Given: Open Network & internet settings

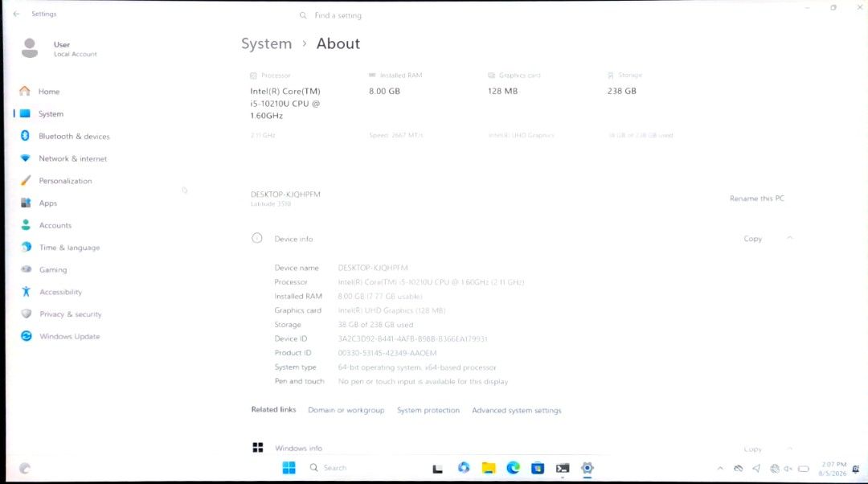Looking at the screenshot, I should pyautogui.click(x=72, y=158).
